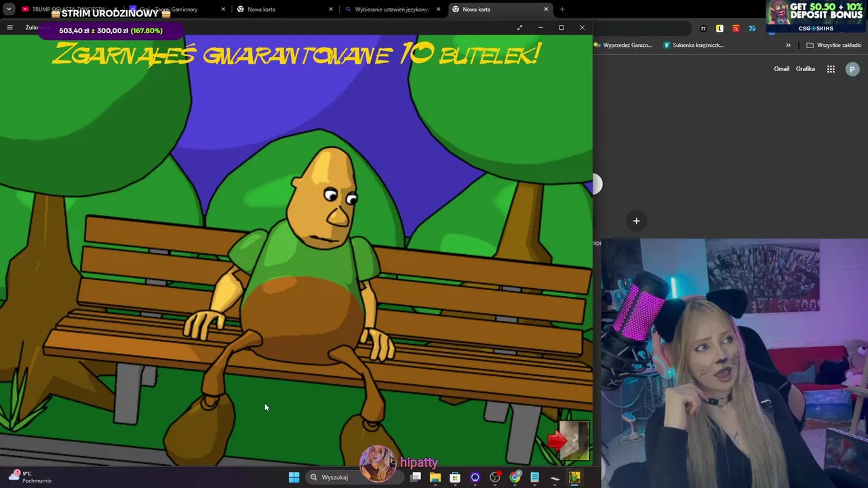Click the yellow extension icon
Image resolution: width=868 pixels, height=488 pixels.
click(x=719, y=28)
